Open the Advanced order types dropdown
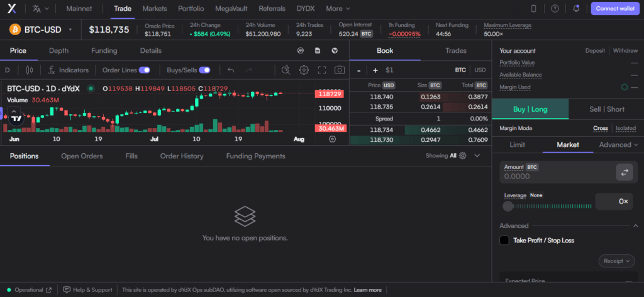This screenshot has height=297, width=644. tap(619, 145)
